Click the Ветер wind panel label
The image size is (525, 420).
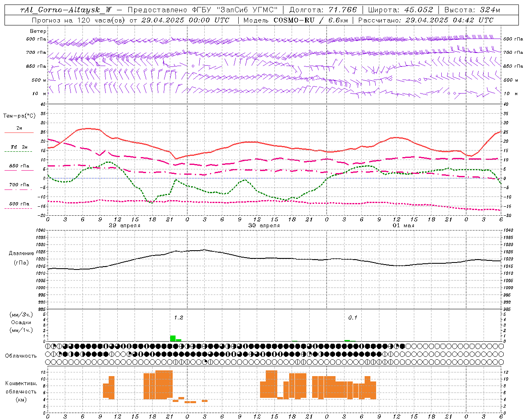(x=38, y=31)
